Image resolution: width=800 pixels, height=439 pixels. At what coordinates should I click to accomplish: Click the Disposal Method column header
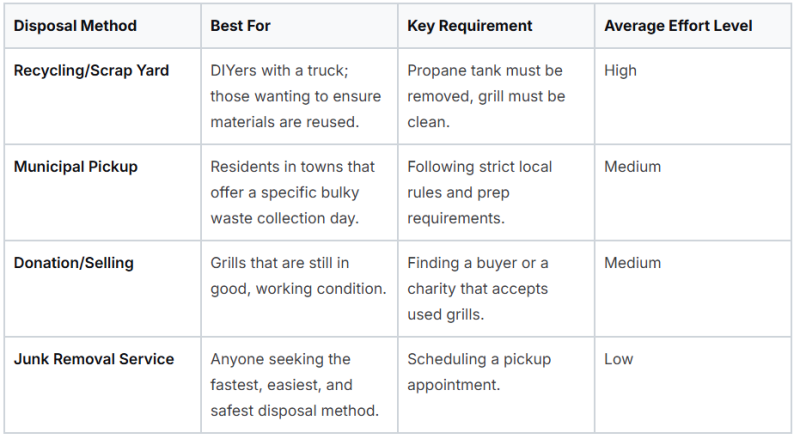75,26
